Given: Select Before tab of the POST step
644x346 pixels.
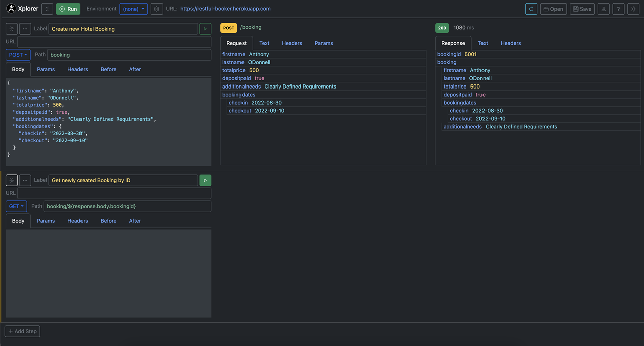Looking at the screenshot, I should coord(108,69).
